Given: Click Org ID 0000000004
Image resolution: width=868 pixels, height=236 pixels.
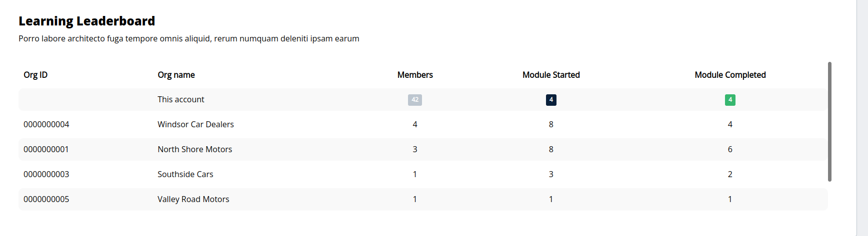Looking at the screenshot, I should click(46, 124).
